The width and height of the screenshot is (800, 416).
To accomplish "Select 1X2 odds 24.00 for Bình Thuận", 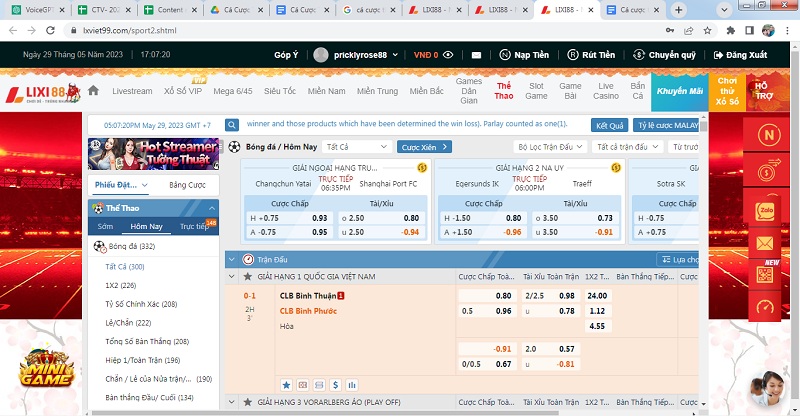I will [x=597, y=296].
